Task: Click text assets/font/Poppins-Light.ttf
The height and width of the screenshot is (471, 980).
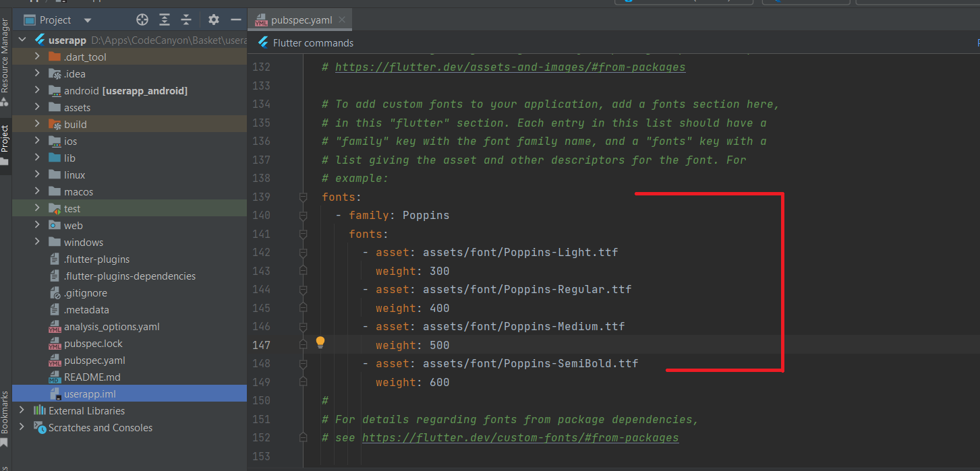Action: point(520,253)
